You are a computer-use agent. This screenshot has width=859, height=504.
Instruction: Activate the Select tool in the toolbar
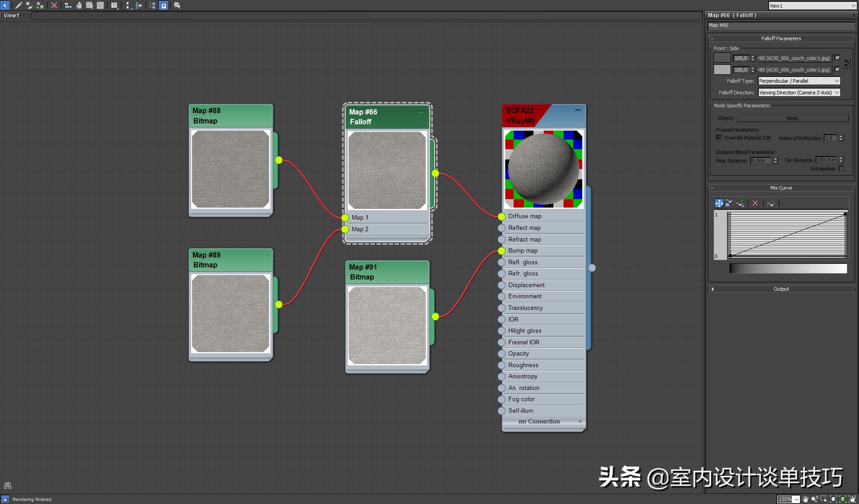point(5,5)
